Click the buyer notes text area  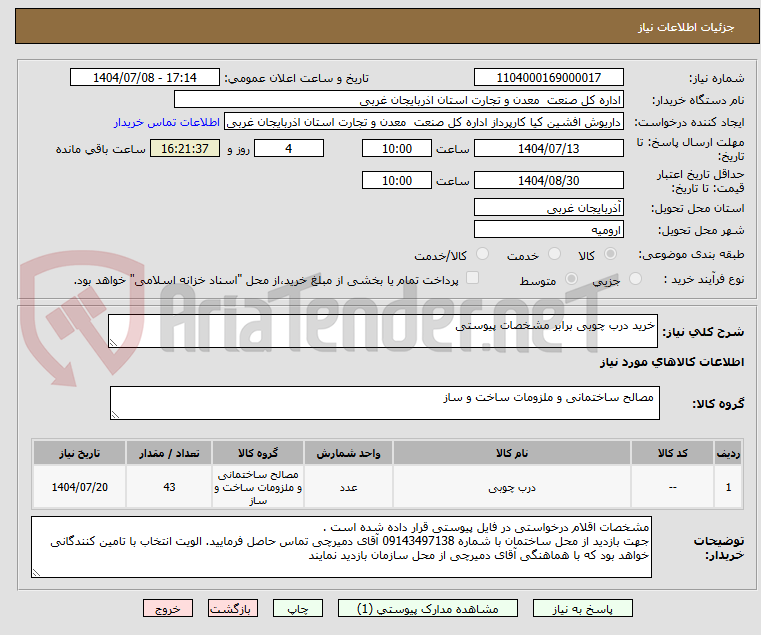coord(341,547)
